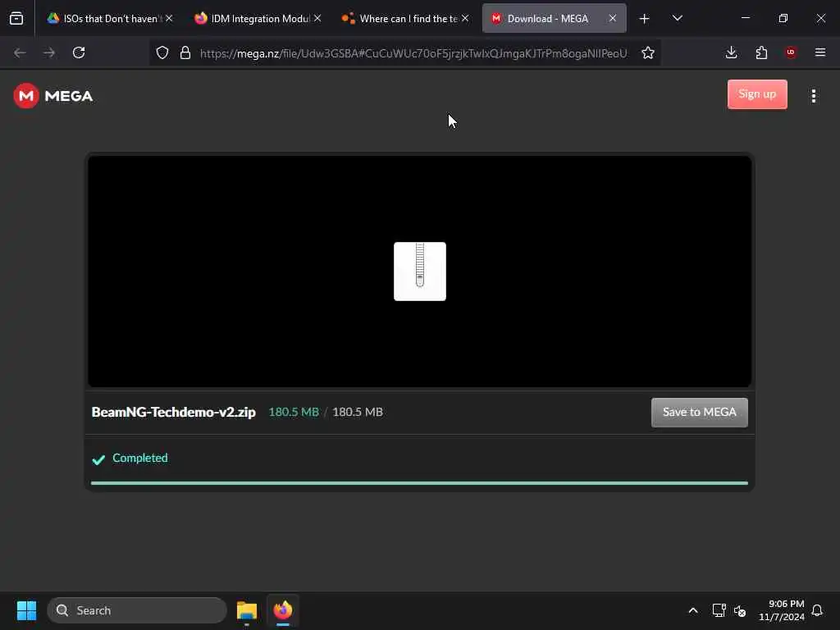Bookmark this page with the star

point(648,52)
